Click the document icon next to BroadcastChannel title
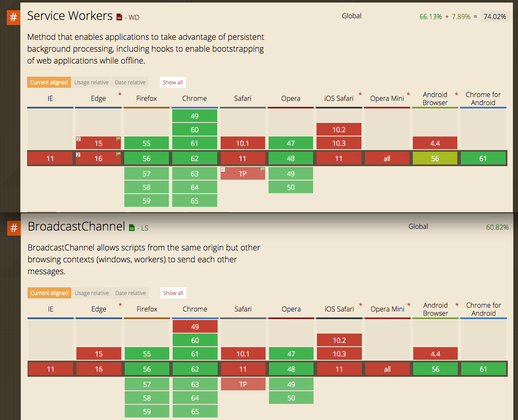Screen dimensions: 518x420 coord(132,226)
